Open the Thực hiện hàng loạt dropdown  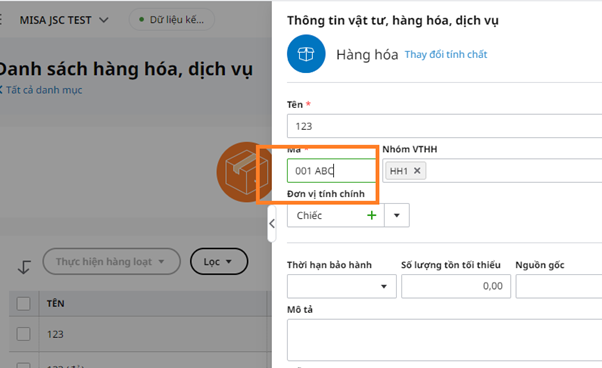pyautogui.click(x=111, y=261)
